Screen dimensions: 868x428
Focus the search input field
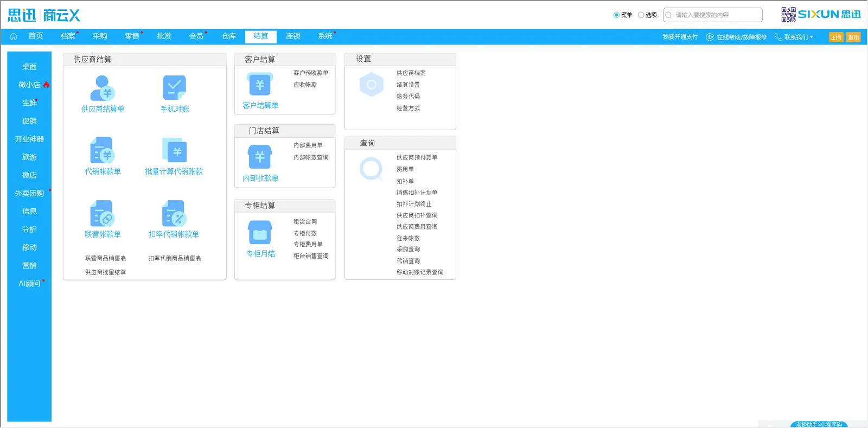[713, 15]
